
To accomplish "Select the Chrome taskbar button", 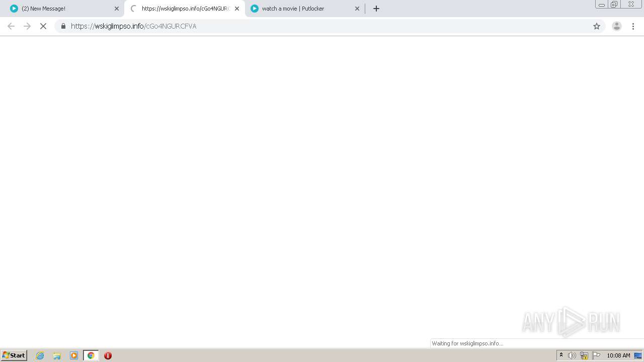I will click(91, 355).
